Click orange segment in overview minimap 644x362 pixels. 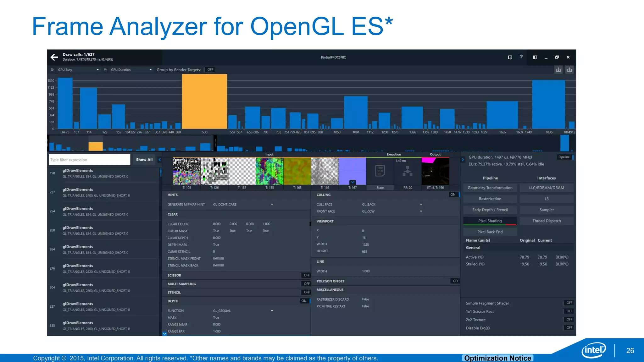(95, 146)
